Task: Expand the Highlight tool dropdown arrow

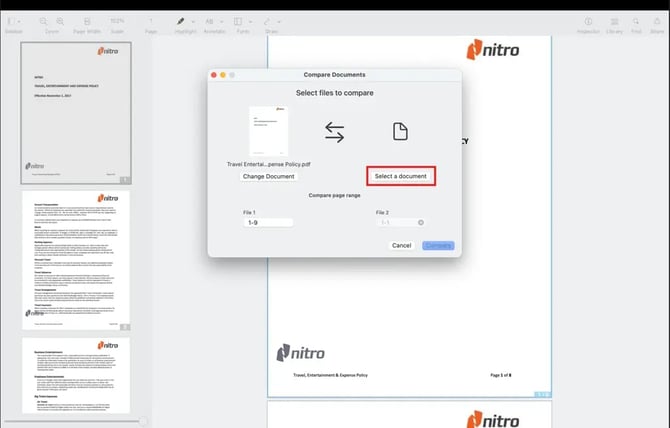Action: pos(193,22)
